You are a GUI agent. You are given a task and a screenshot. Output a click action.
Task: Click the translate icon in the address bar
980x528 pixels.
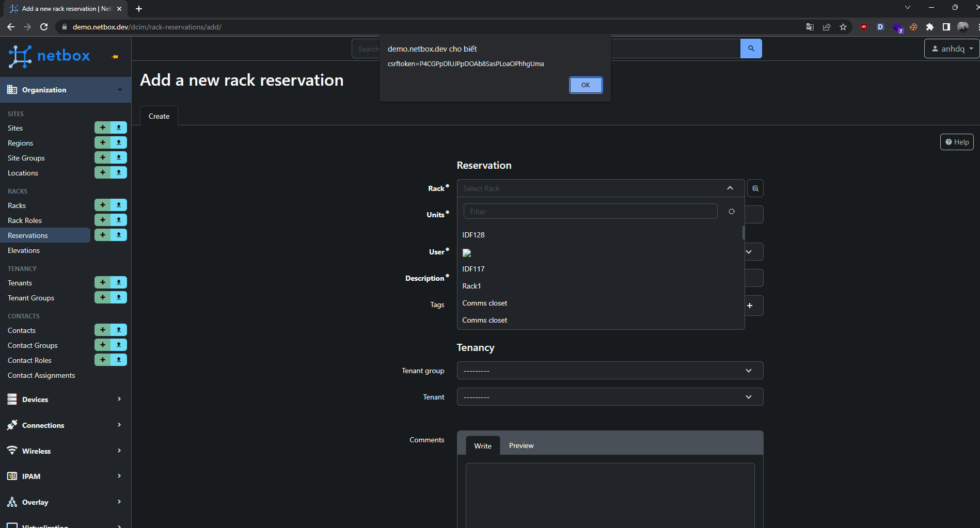tap(810, 27)
